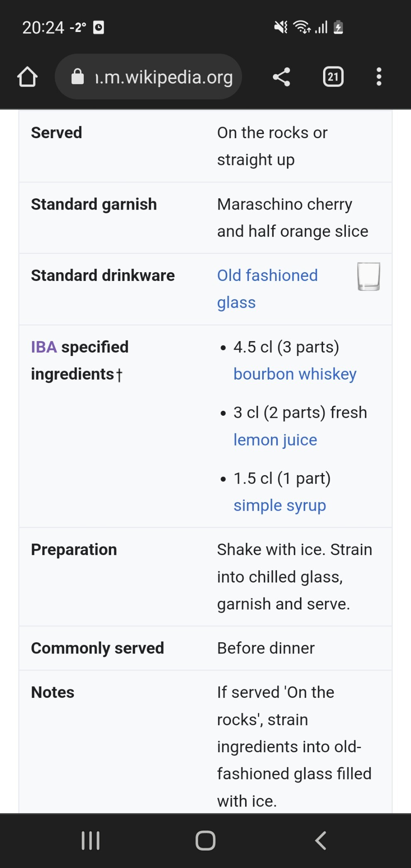Viewport: 411px width, 868px height.
Task: Open the tab switcher showing 21 tabs
Action: coord(333,77)
